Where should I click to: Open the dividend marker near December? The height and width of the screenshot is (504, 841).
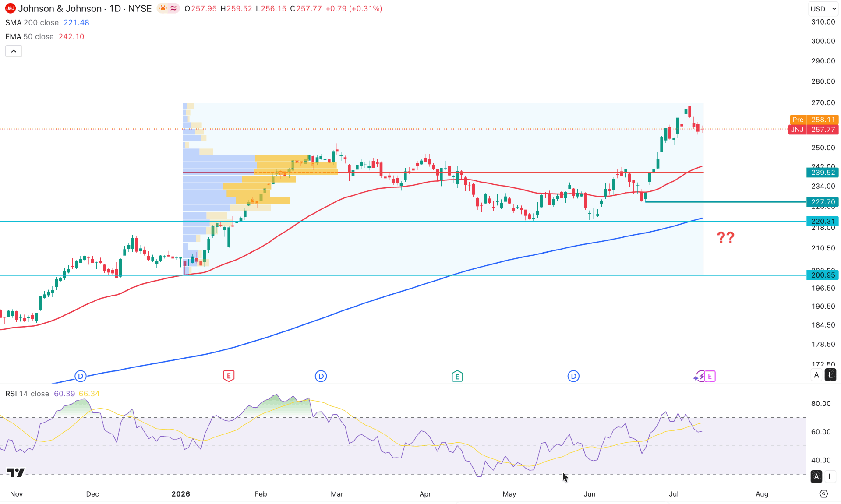[x=81, y=376]
